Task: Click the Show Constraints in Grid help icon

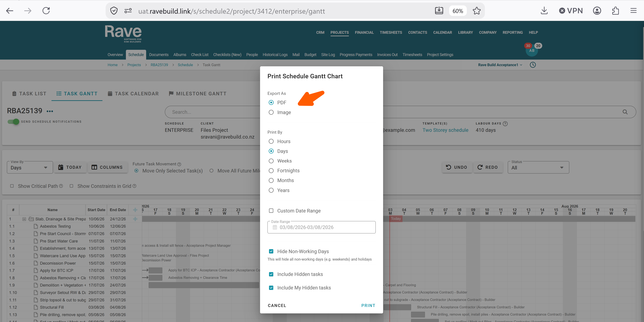Action: point(135,186)
